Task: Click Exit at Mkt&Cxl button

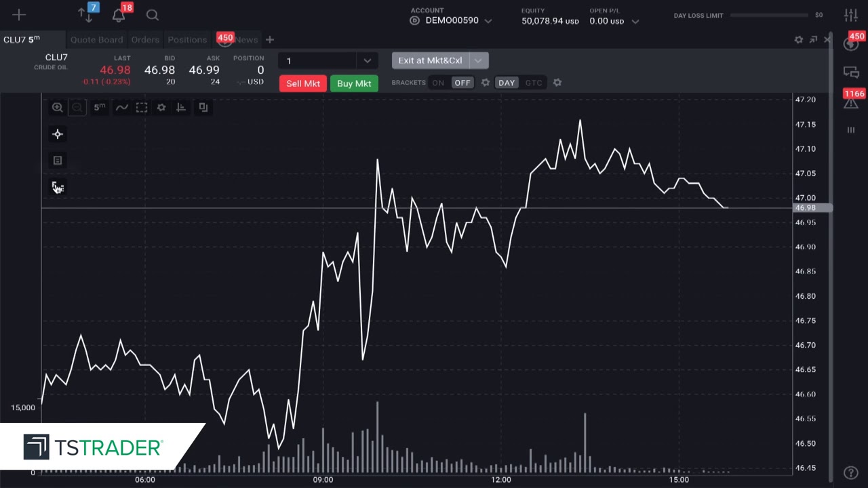Action: 430,60
